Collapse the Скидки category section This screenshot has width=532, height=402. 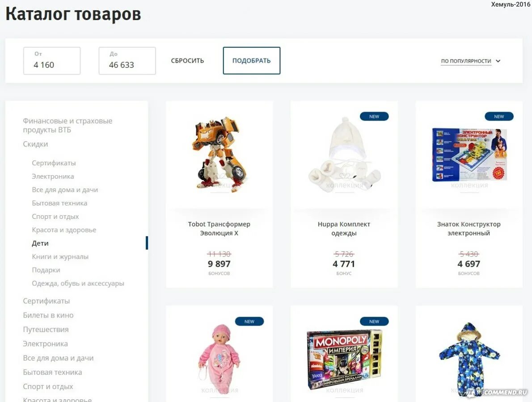point(36,144)
